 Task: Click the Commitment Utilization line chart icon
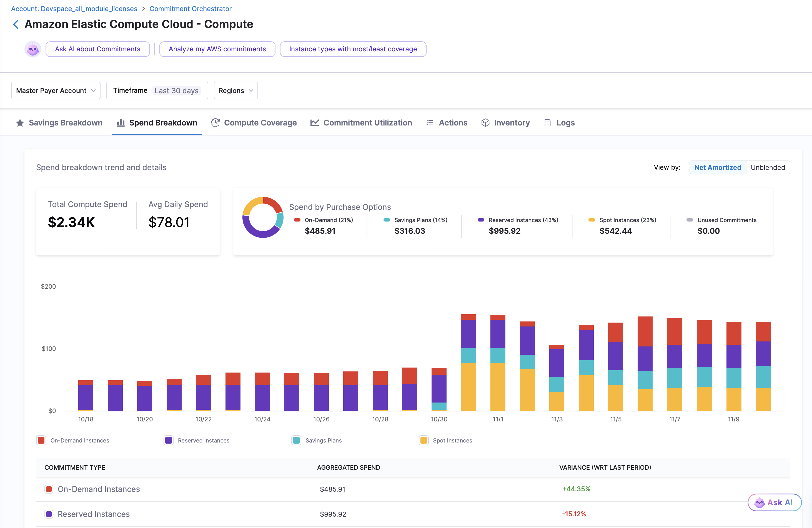coord(315,123)
